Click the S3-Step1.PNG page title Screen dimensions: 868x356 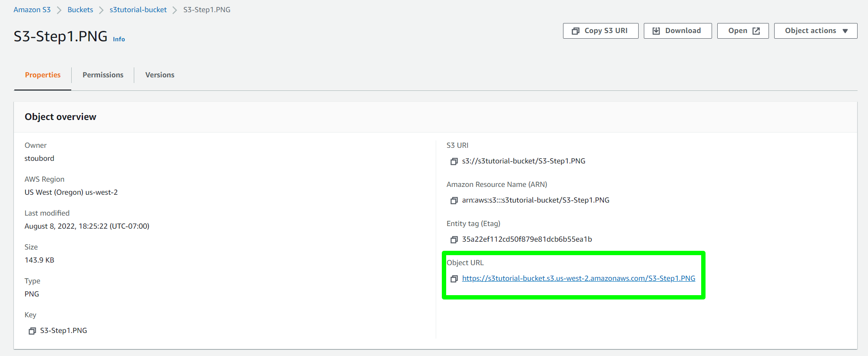[60, 36]
